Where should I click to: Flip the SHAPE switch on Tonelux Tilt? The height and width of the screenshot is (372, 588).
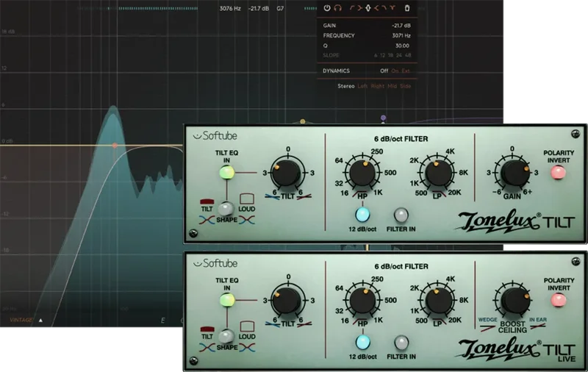tap(226, 209)
